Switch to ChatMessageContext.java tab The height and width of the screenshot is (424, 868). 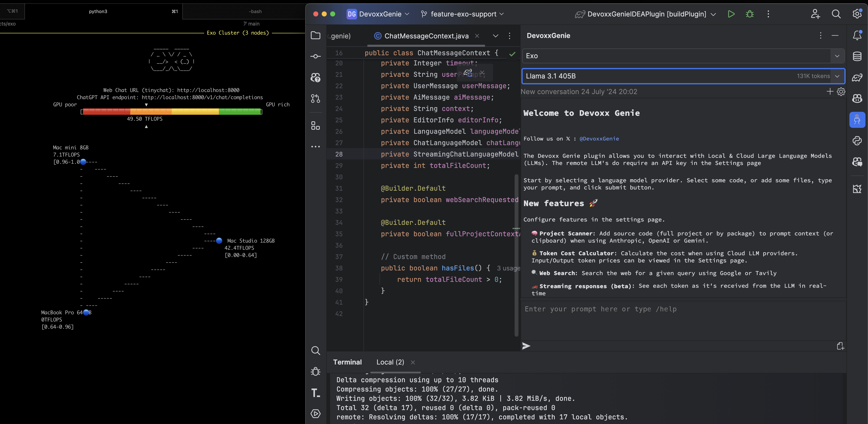tap(426, 36)
